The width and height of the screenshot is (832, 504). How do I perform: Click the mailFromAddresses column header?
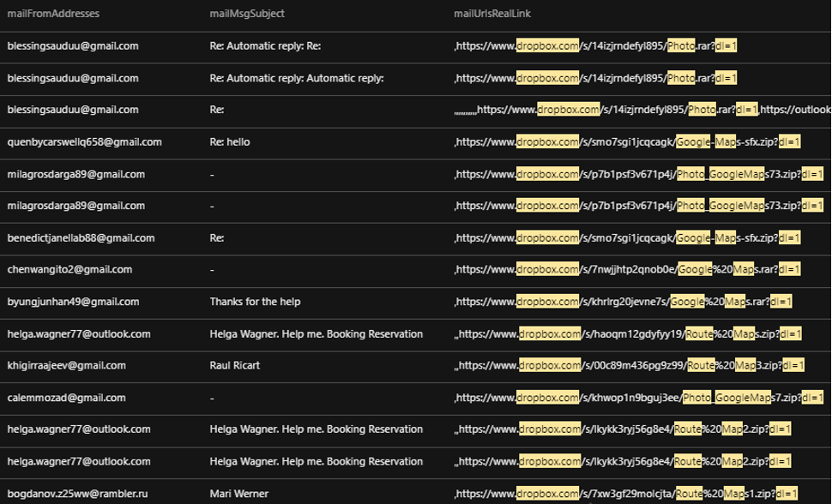tap(53, 14)
